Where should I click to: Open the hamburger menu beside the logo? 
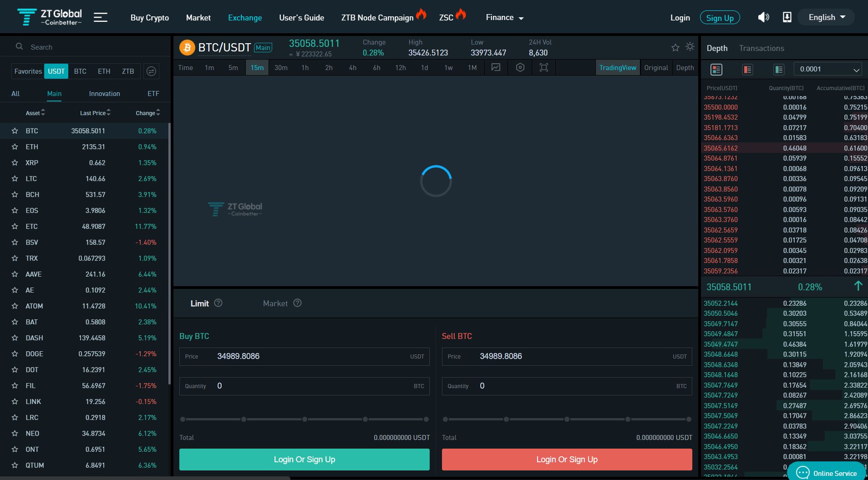[x=100, y=18]
